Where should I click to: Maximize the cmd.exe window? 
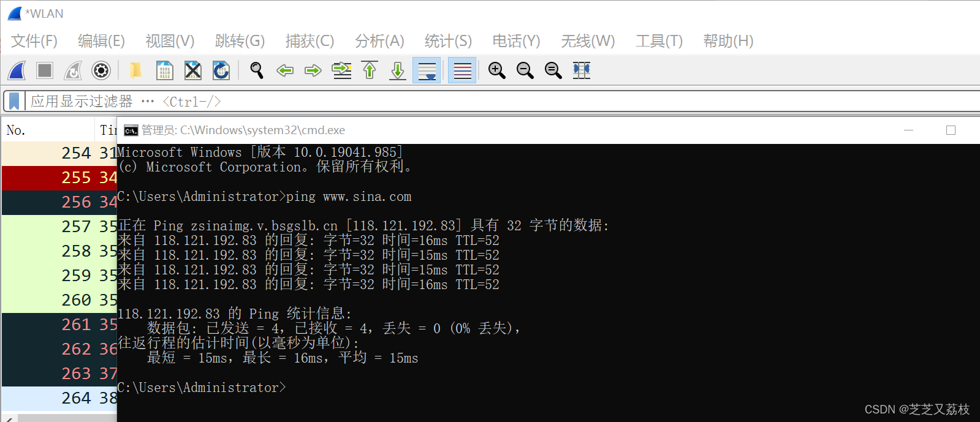951,130
